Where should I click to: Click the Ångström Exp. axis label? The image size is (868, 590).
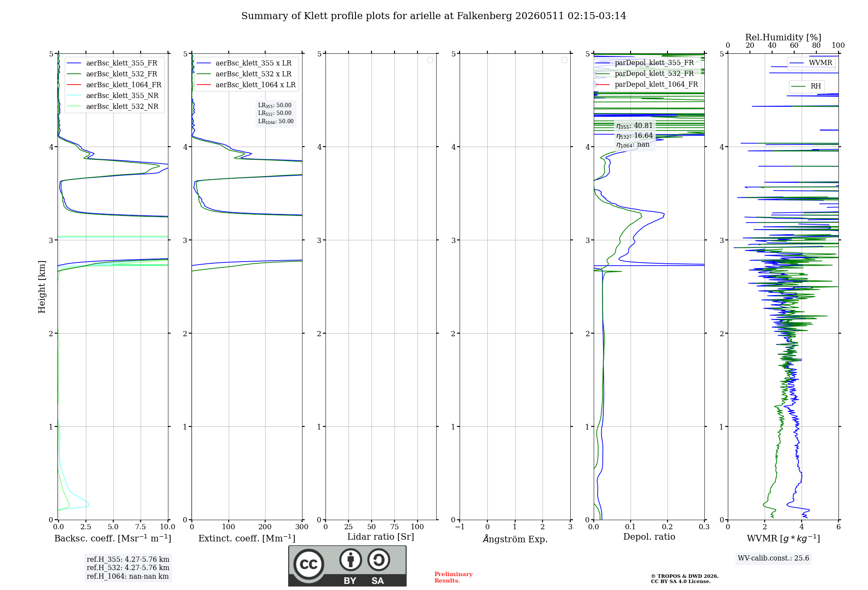[515, 539]
